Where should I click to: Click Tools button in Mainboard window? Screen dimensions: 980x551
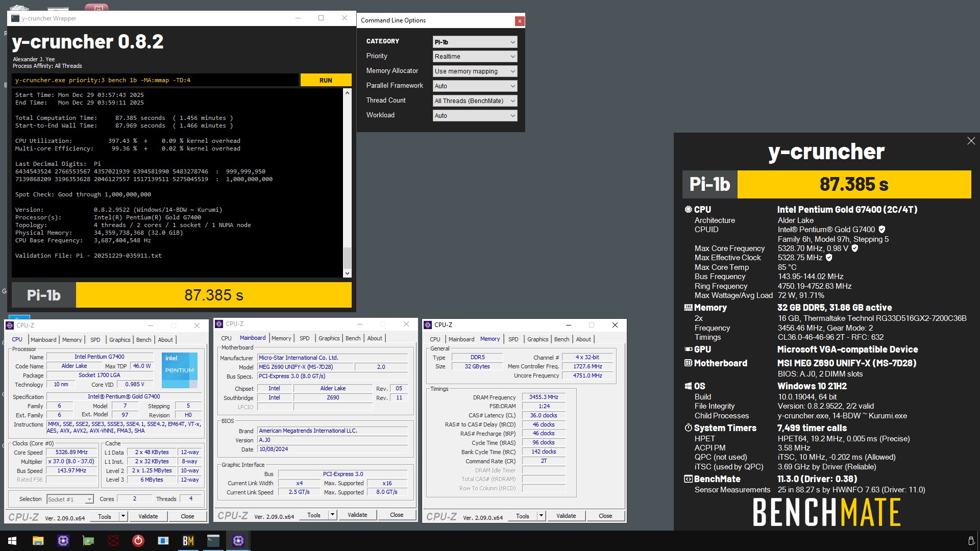click(314, 515)
